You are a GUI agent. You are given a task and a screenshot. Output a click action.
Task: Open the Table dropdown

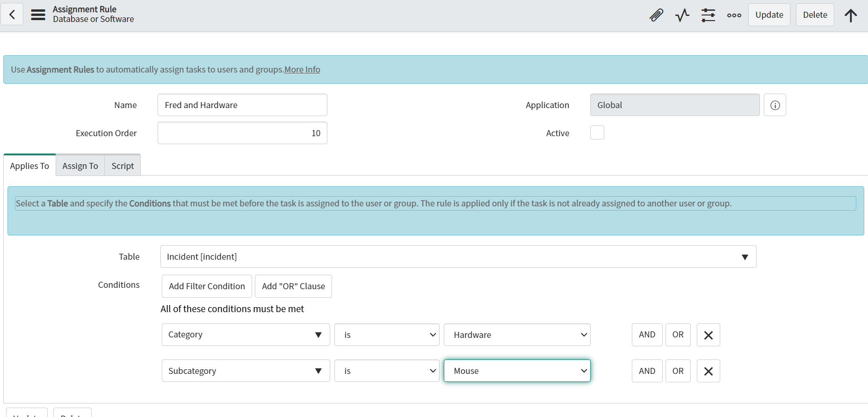458,256
